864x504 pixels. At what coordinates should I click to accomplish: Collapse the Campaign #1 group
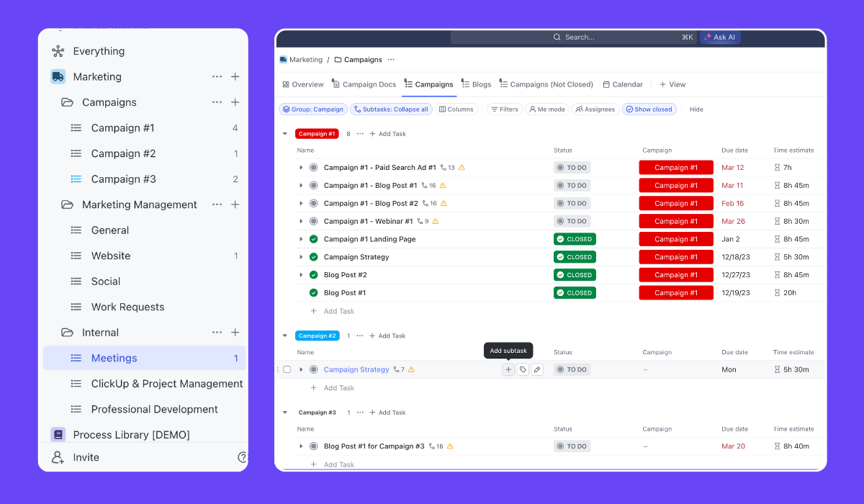pyautogui.click(x=284, y=134)
